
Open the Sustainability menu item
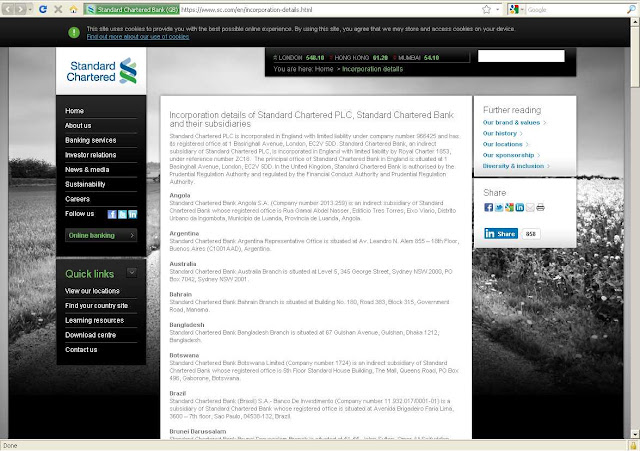[x=85, y=184]
